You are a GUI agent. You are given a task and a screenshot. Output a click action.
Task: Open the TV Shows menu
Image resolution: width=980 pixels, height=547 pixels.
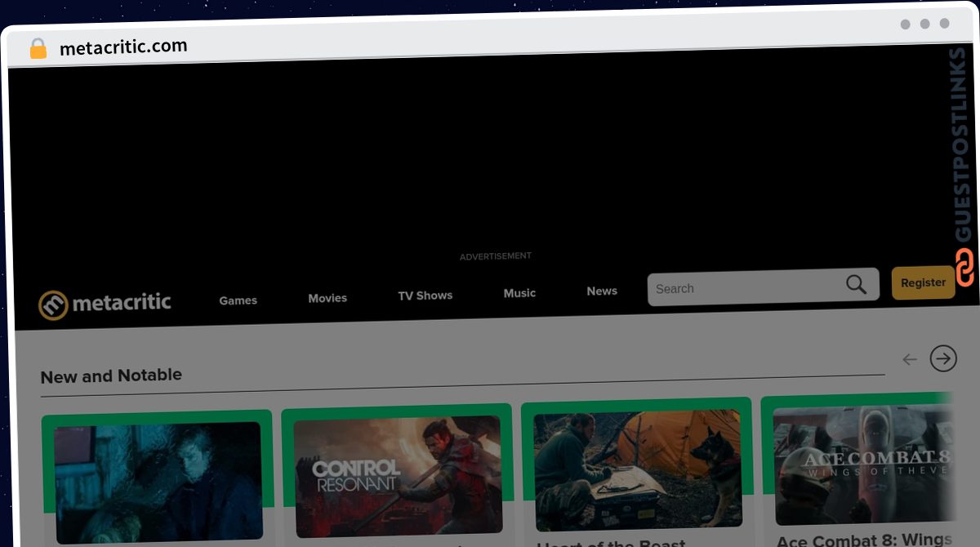coord(425,296)
